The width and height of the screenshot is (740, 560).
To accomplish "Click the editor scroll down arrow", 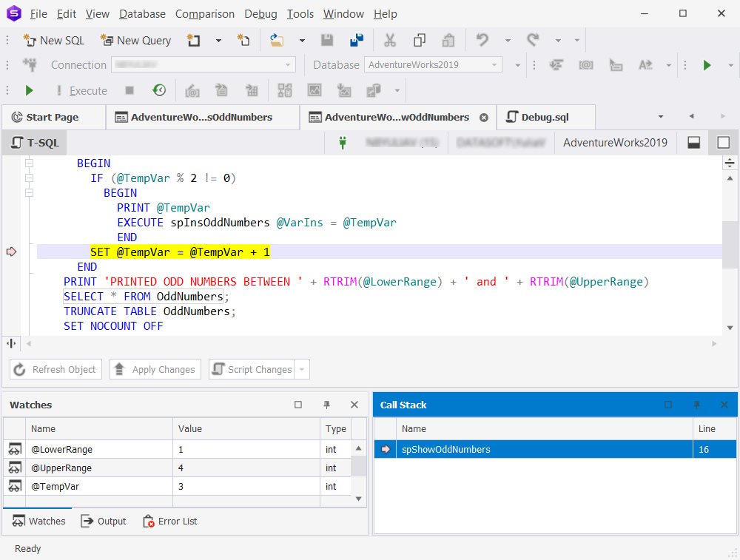I will click(x=730, y=328).
